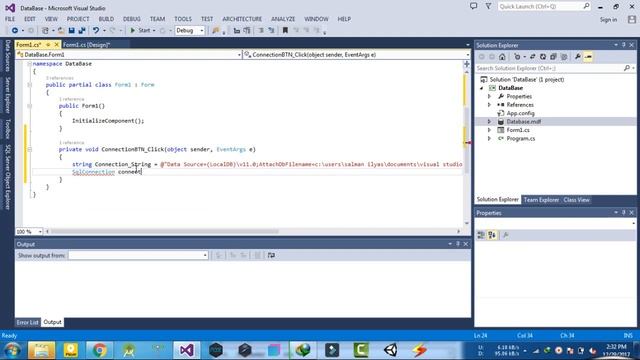Open the SQL Server Object Explorer side tab
The width and height of the screenshot is (640, 360).
pyautogui.click(x=7, y=177)
